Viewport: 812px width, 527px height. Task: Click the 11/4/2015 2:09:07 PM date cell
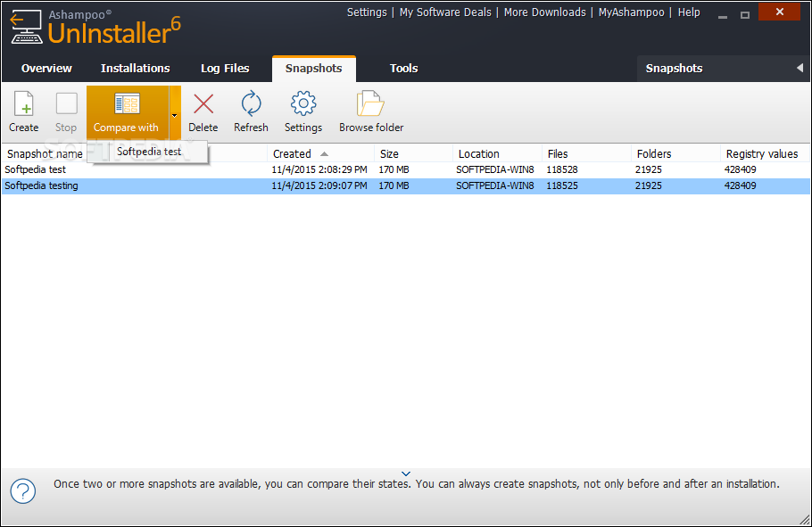[x=319, y=185]
